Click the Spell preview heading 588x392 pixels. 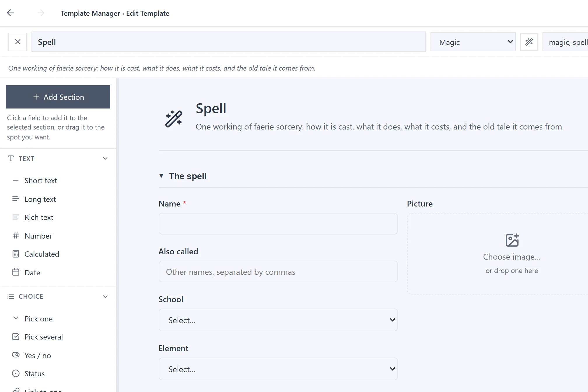211,108
